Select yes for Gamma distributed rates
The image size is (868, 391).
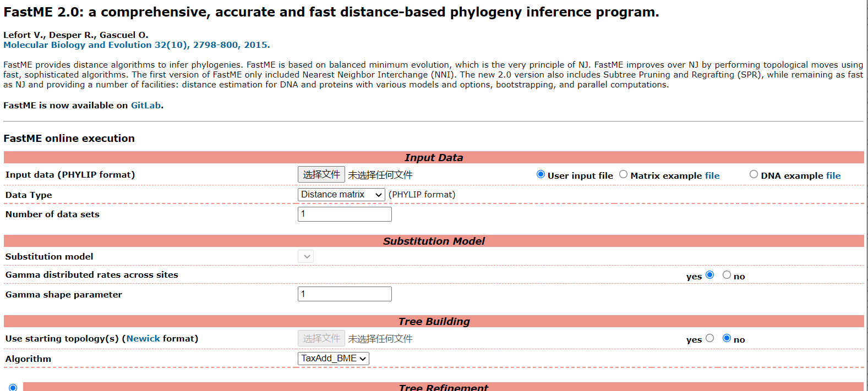710,275
